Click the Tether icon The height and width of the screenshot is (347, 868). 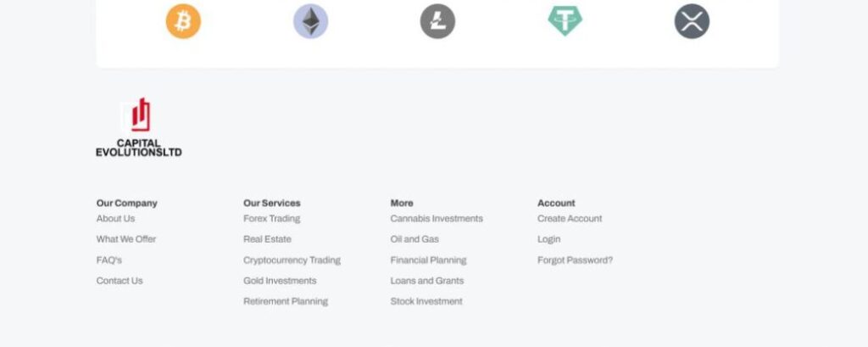(565, 21)
